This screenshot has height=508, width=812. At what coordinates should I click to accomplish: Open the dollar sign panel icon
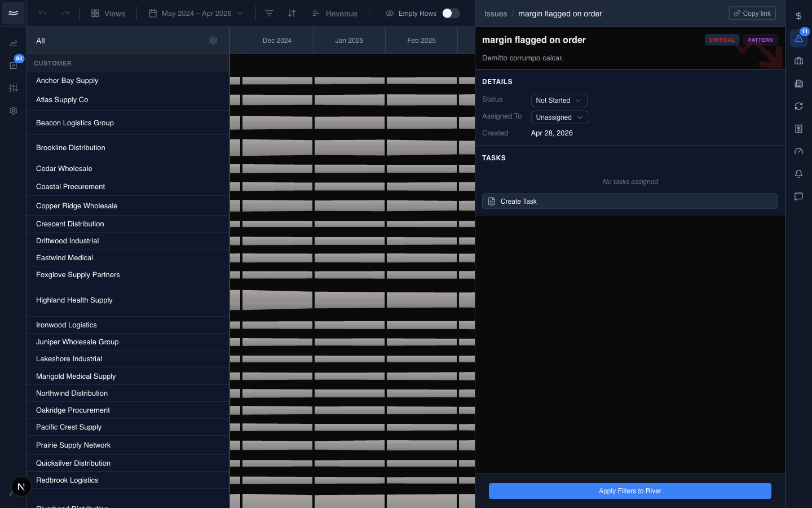click(798, 16)
